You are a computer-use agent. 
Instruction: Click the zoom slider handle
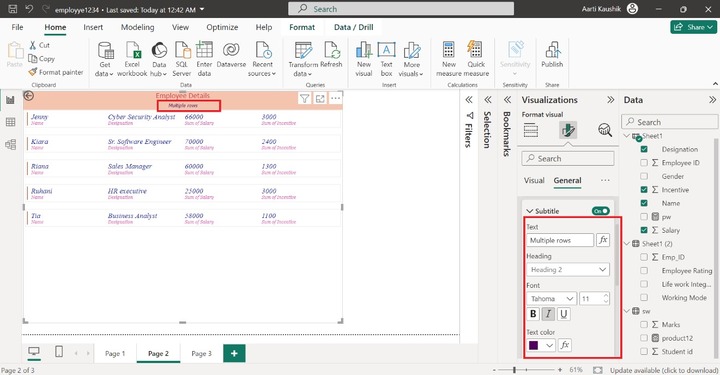514,369
